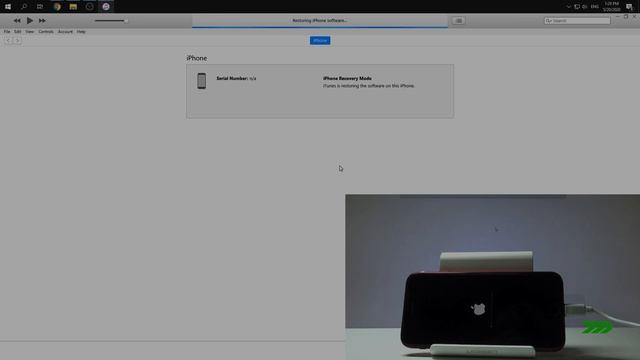
Task: Open Windows taskbar search
Action: [x=24, y=7]
